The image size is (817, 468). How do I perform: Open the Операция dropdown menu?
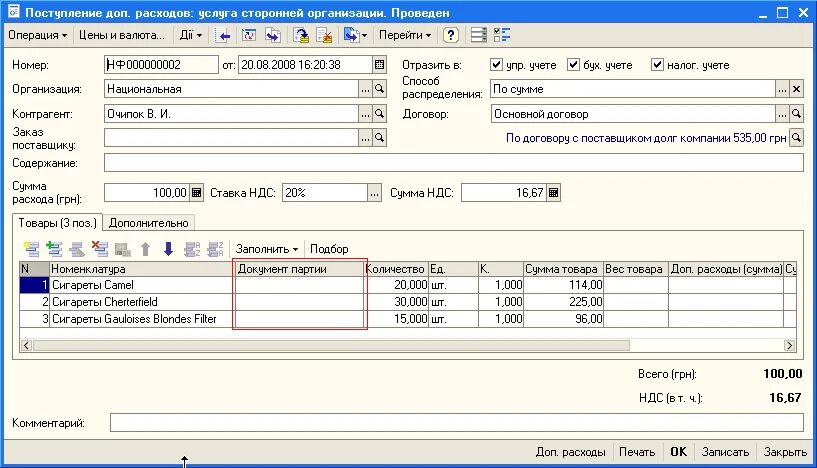[x=38, y=35]
